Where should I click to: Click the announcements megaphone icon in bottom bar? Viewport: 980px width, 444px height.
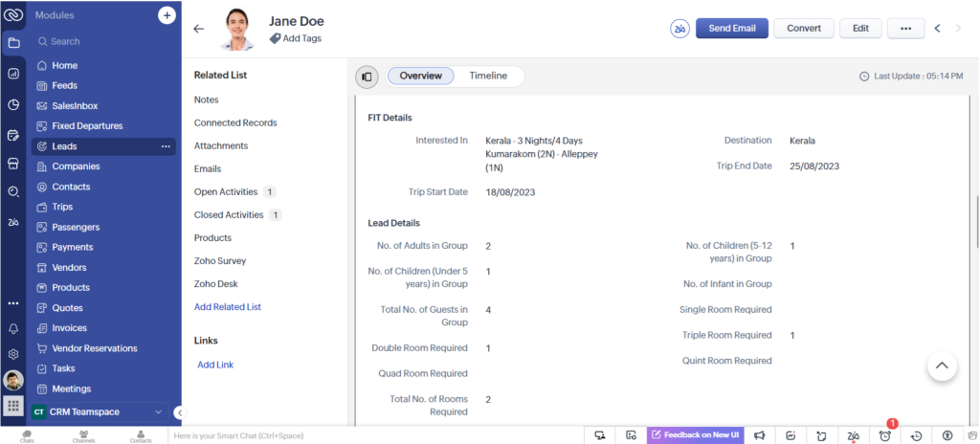759,435
